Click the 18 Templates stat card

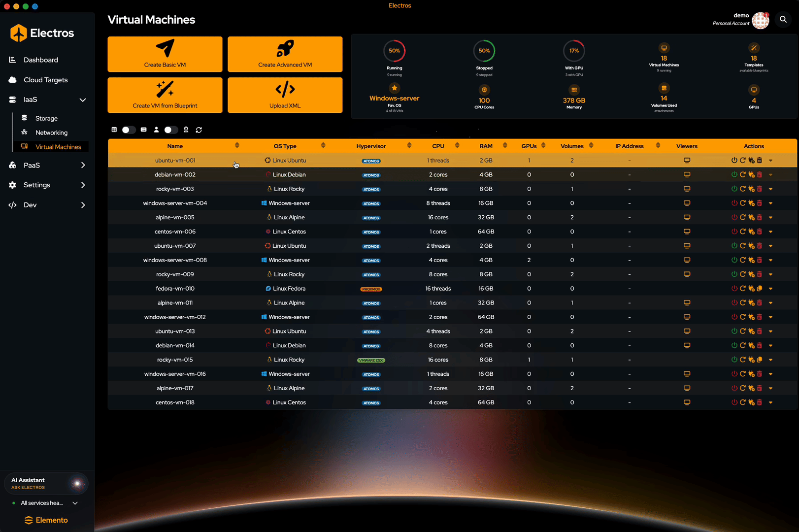[754, 58]
